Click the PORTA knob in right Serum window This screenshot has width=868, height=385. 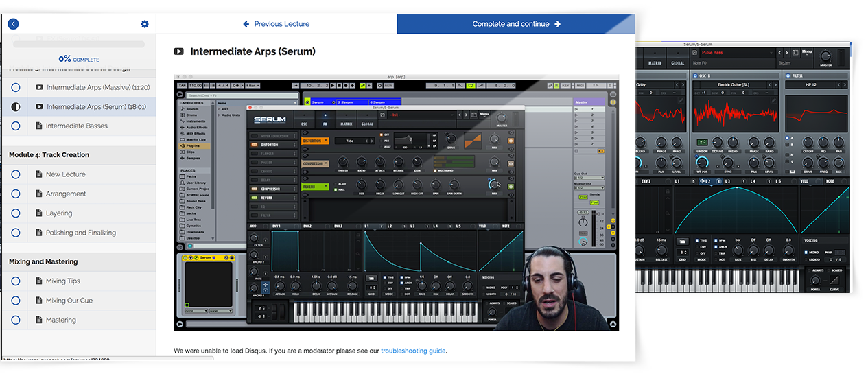coord(816,280)
